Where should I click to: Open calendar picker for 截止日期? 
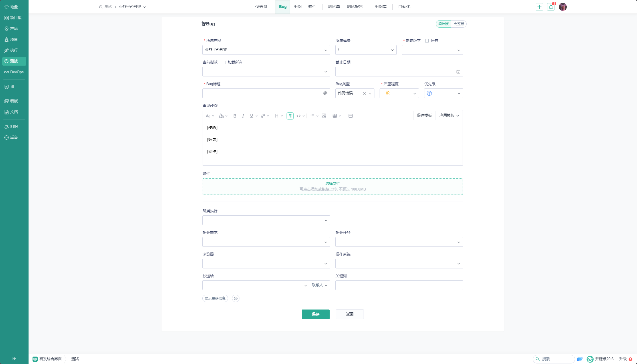[x=458, y=72]
